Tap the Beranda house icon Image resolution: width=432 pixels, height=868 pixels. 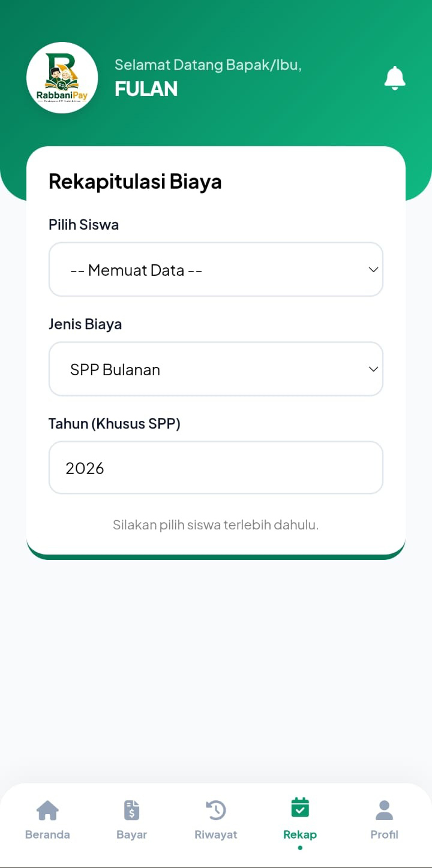[47, 810]
